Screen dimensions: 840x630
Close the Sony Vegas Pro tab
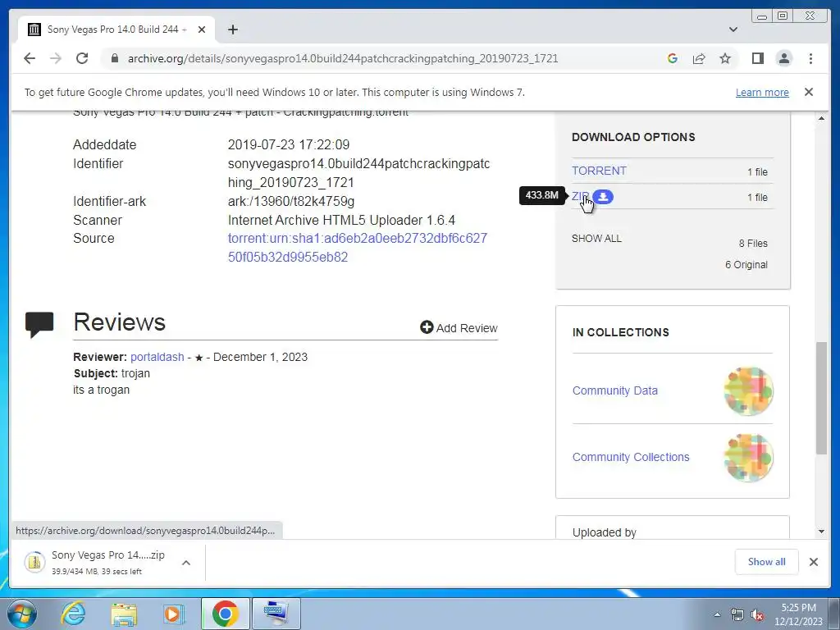click(202, 30)
